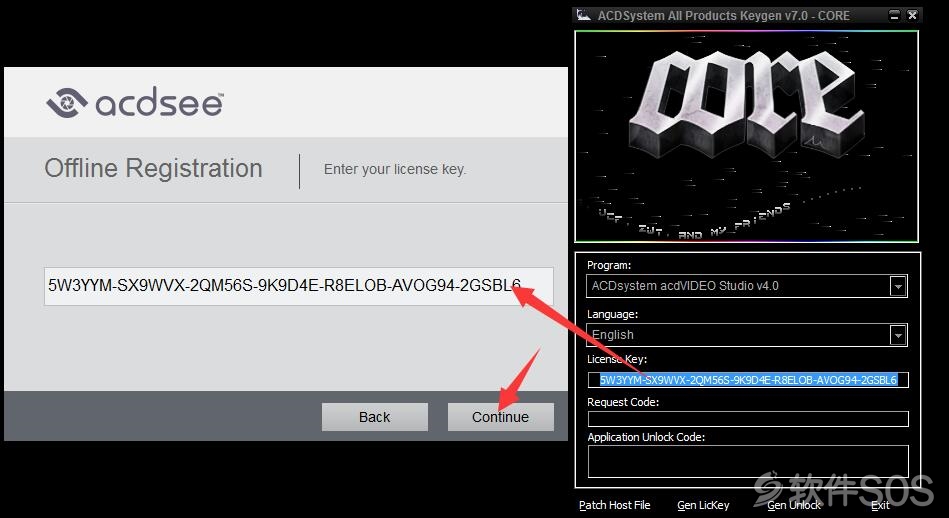Click the 'Application Unlock Code:' label
Viewport: 949px width, 518px height.
(646, 437)
